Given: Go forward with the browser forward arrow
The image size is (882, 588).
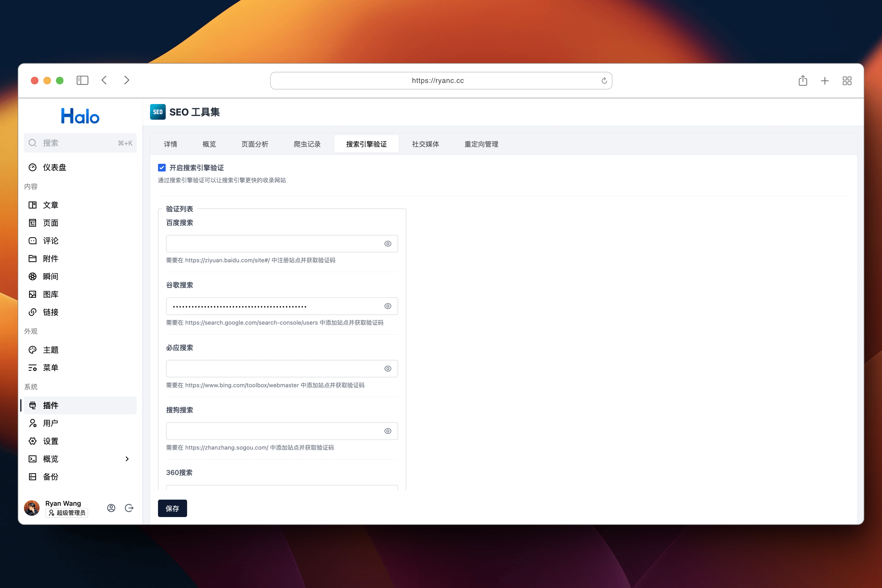Looking at the screenshot, I should click(x=127, y=80).
